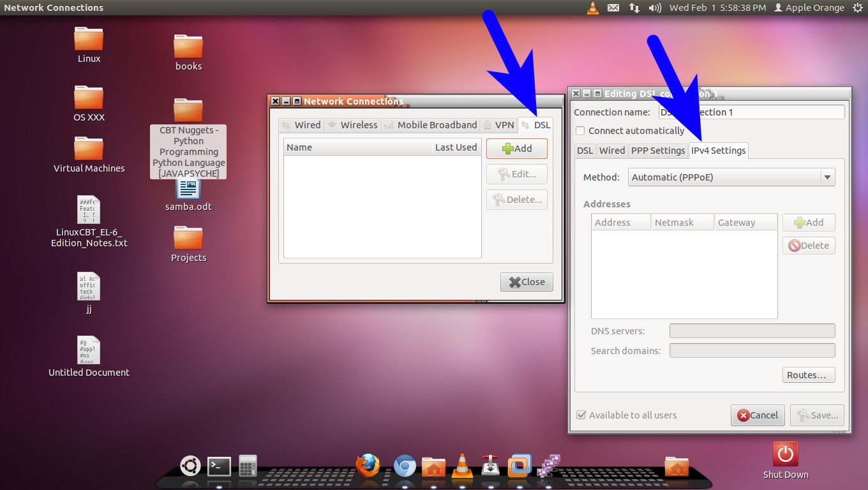
Task: Open the Transmission download icon in dock
Action: coord(490,466)
